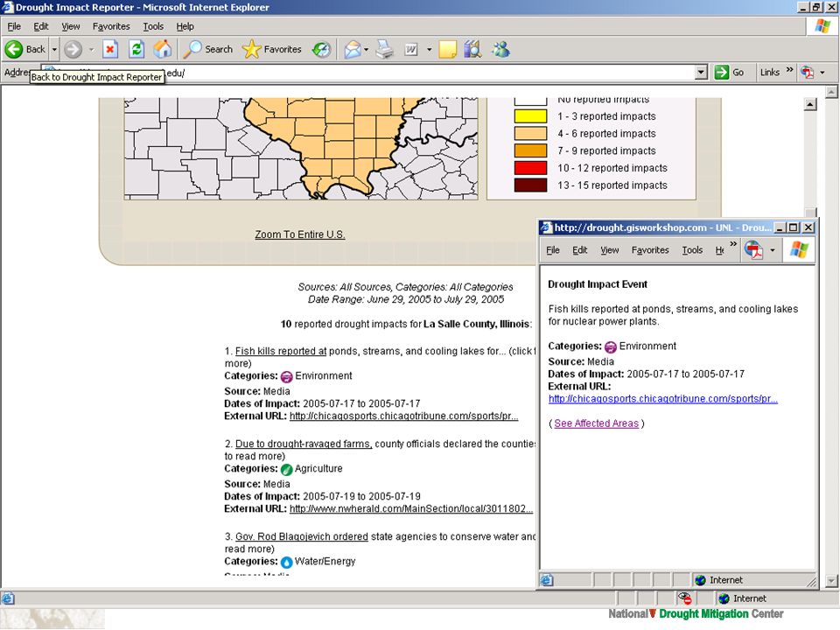
Task: Click the Zoom To Entire U.S. link
Action: pyautogui.click(x=300, y=234)
